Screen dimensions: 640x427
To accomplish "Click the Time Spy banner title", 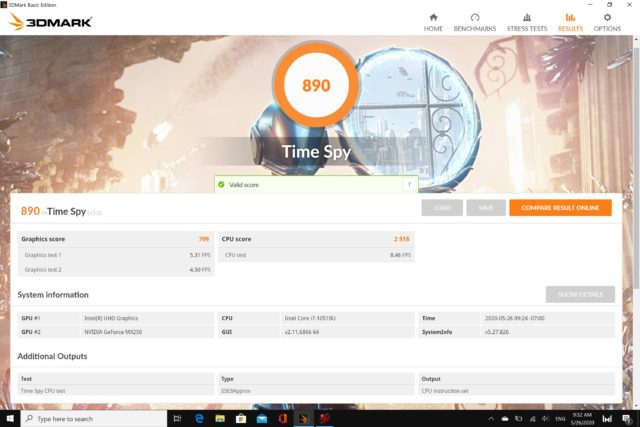I will point(316,151).
